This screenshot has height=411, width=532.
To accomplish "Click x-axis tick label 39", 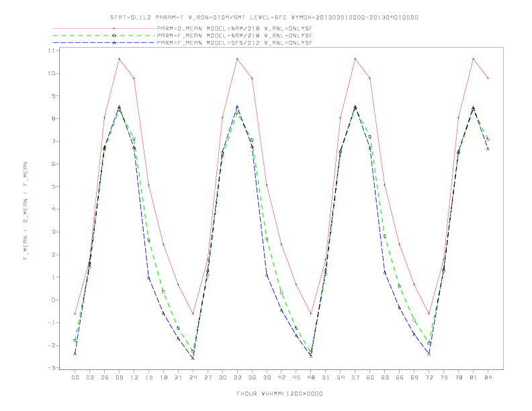I will (267, 377).
